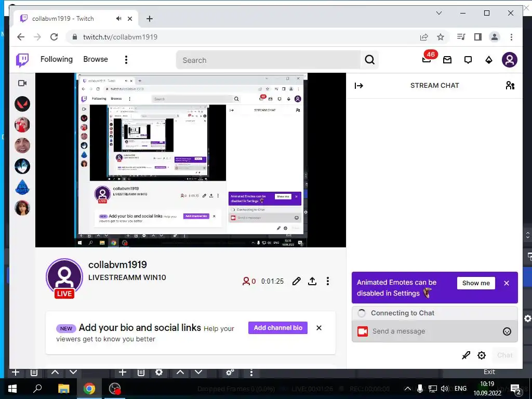Click the address bar URL twitch.tv/collabvm1919
The height and width of the screenshot is (399, 532).
[120, 37]
